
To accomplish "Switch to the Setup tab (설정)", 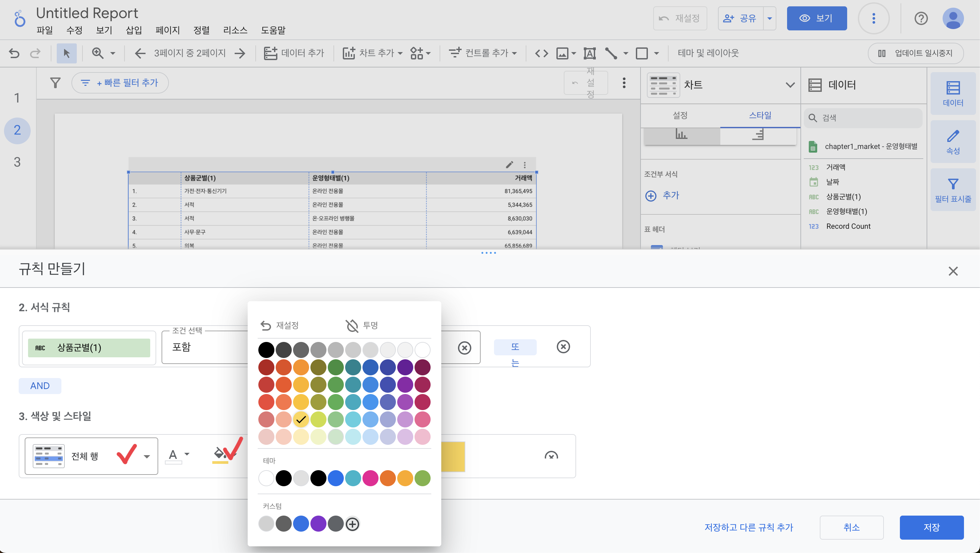I will point(680,115).
